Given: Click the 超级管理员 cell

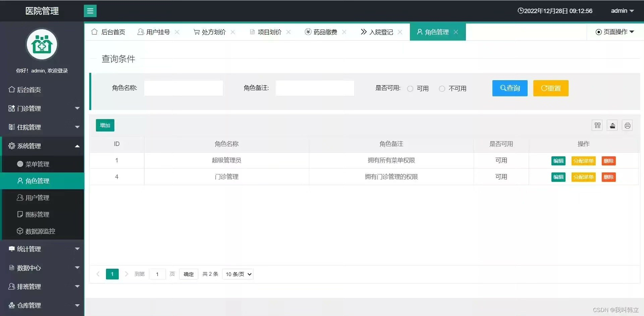Looking at the screenshot, I should 227,160.
